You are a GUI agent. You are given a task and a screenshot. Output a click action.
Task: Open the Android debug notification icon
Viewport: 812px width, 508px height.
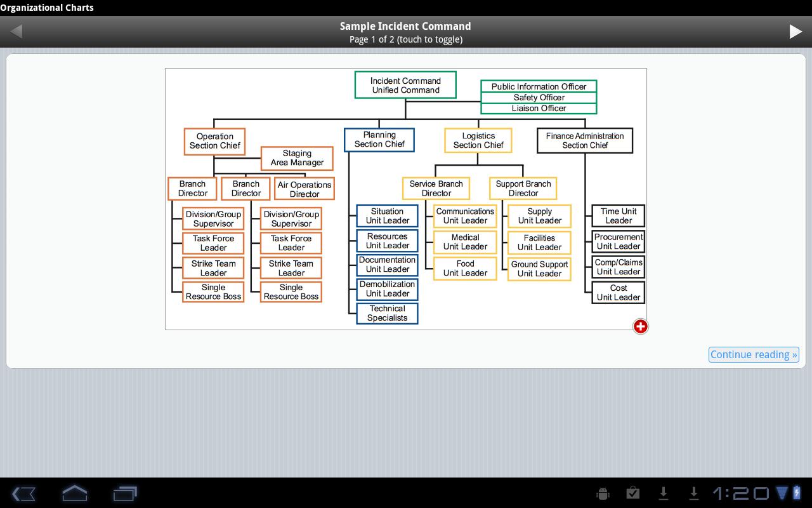[x=603, y=493]
